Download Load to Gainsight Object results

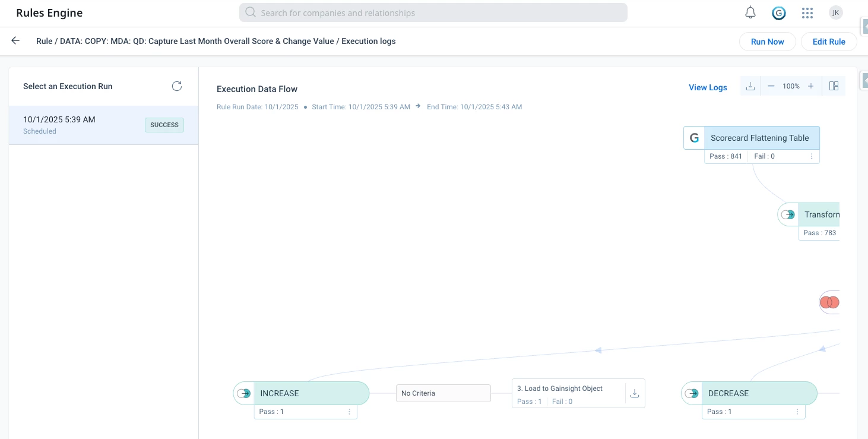coord(634,393)
